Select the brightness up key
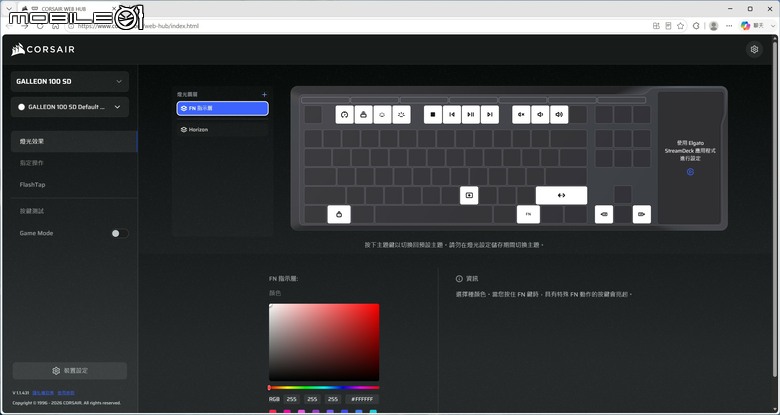Viewport: 780px width, 415px height. coord(401,114)
